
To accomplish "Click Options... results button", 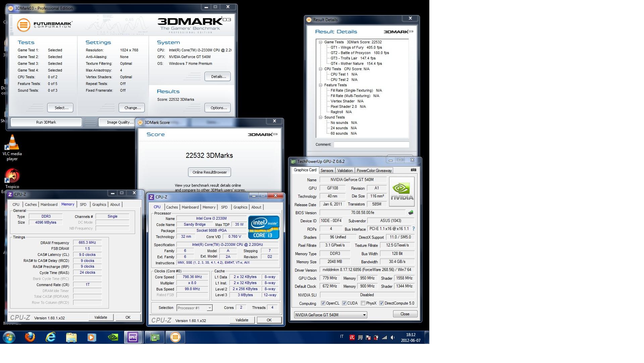I will pos(218,108).
